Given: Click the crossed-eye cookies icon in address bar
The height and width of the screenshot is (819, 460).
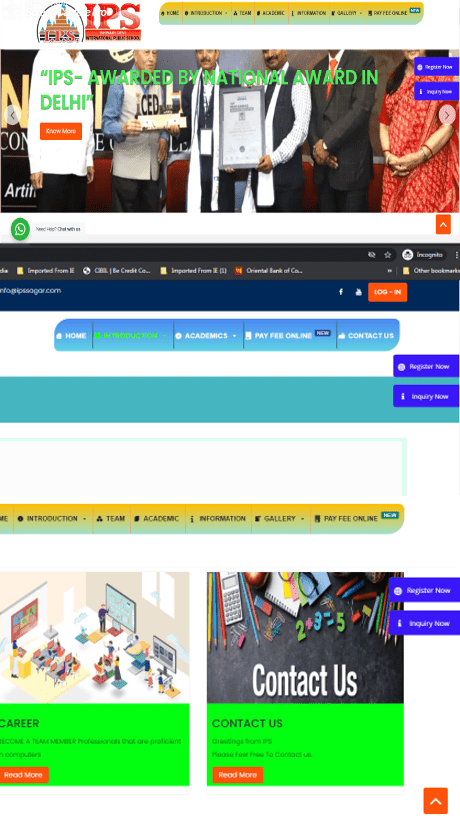Looking at the screenshot, I should click(x=372, y=255).
